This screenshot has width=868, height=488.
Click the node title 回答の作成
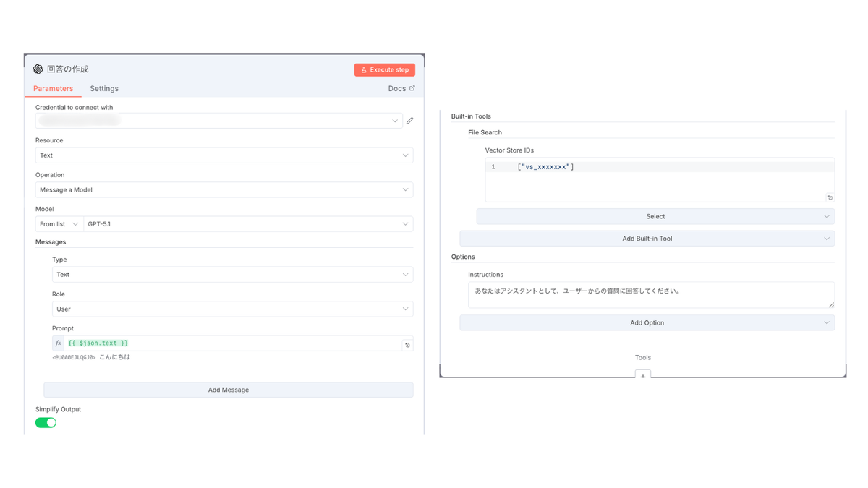click(67, 69)
